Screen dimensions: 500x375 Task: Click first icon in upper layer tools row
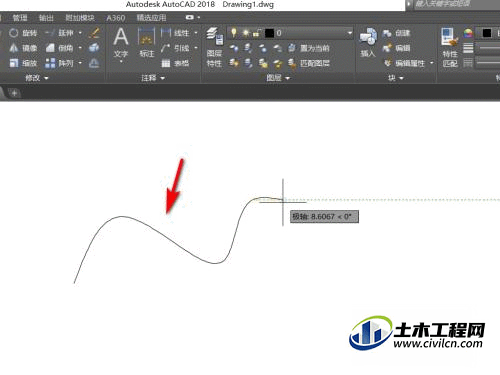(x=234, y=48)
